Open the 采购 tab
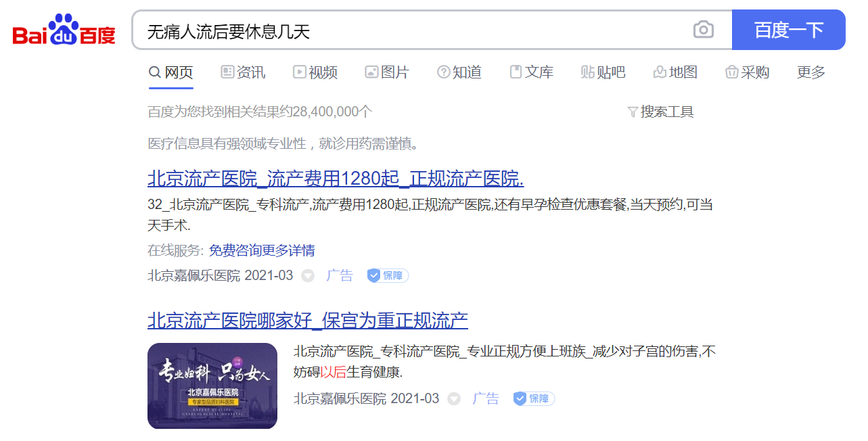 [x=747, y=72]
